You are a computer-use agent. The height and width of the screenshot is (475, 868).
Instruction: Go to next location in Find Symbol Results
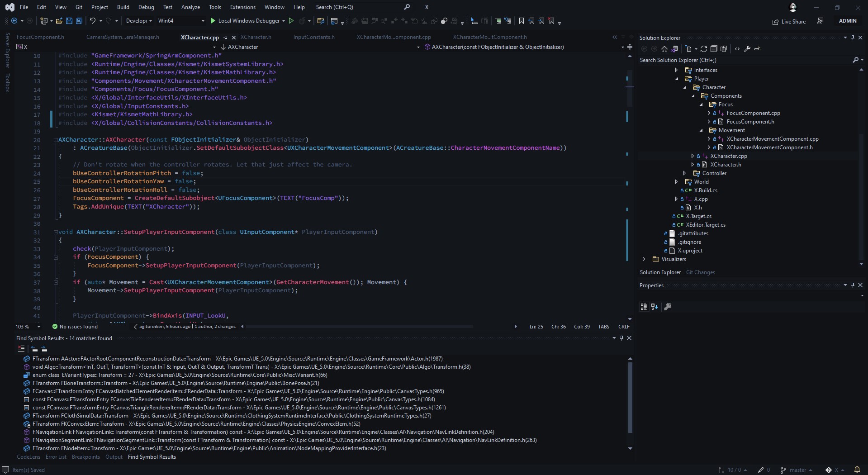coord(44,349)
